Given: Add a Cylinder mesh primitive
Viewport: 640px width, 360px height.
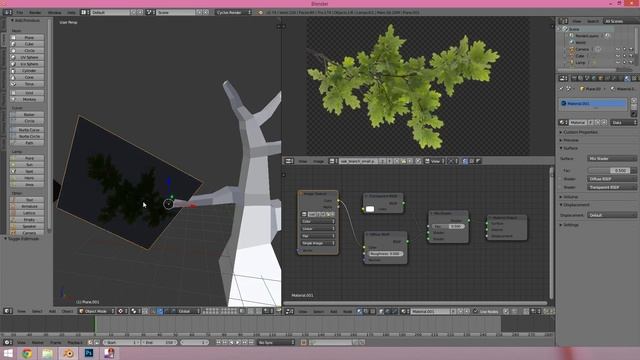Looking at the screenshot, I should tap(27, 71).
